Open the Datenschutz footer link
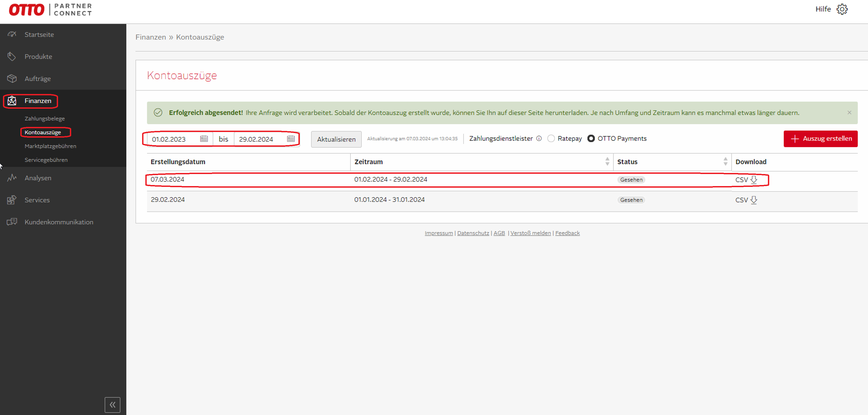Image resolution: width=868 pixels, height=415 pixels. pos(473,233)
